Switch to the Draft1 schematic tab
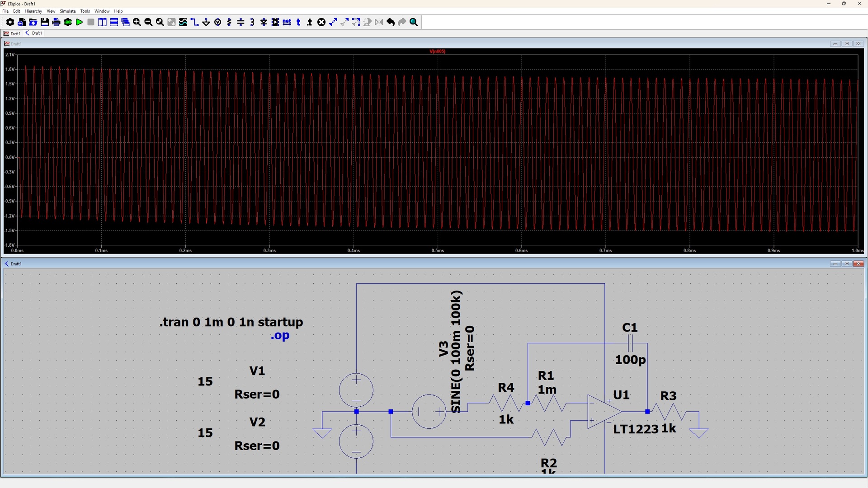The height and width of the screenshot is (488, 868). click(34, 33)
